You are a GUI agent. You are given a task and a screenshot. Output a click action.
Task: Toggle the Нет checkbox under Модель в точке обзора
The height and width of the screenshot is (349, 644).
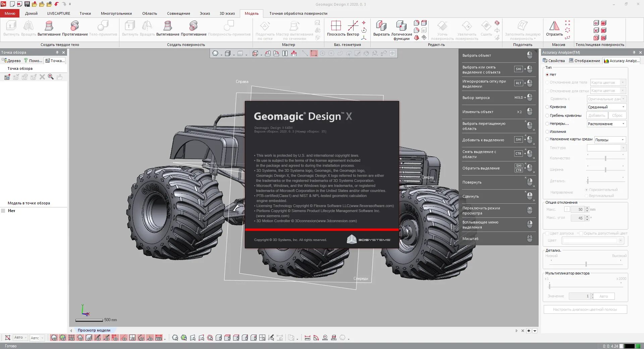coord(3,211)
